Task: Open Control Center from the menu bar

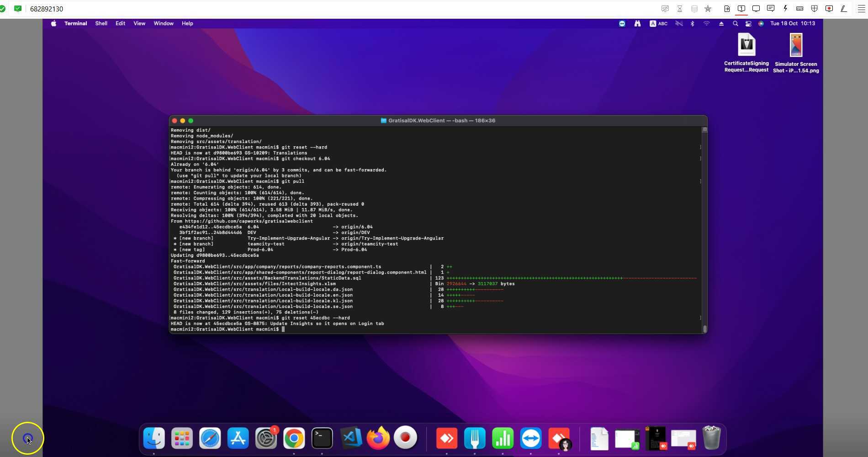Action: click(748, 23)
